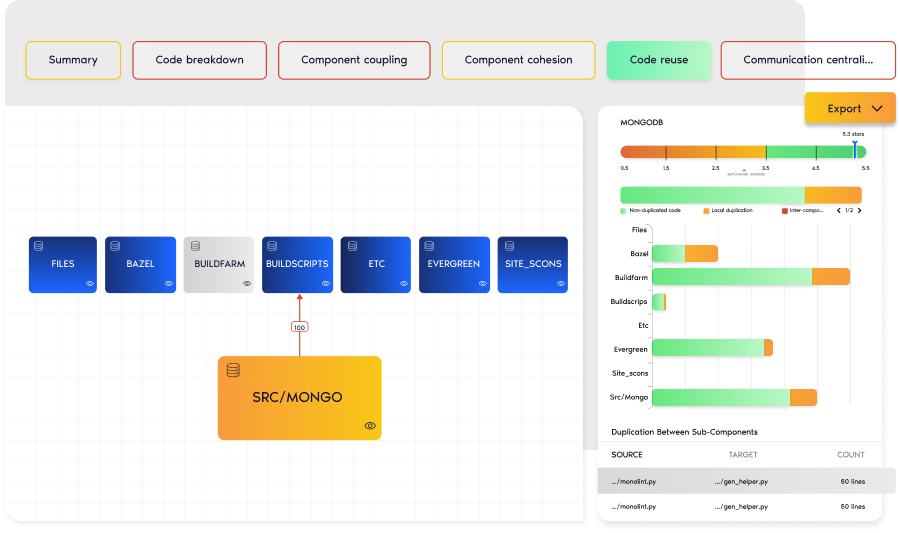Viewport: 900px width, 533px height.
Task: Click the Files chart row label
Action: click(x=639, y=229)
